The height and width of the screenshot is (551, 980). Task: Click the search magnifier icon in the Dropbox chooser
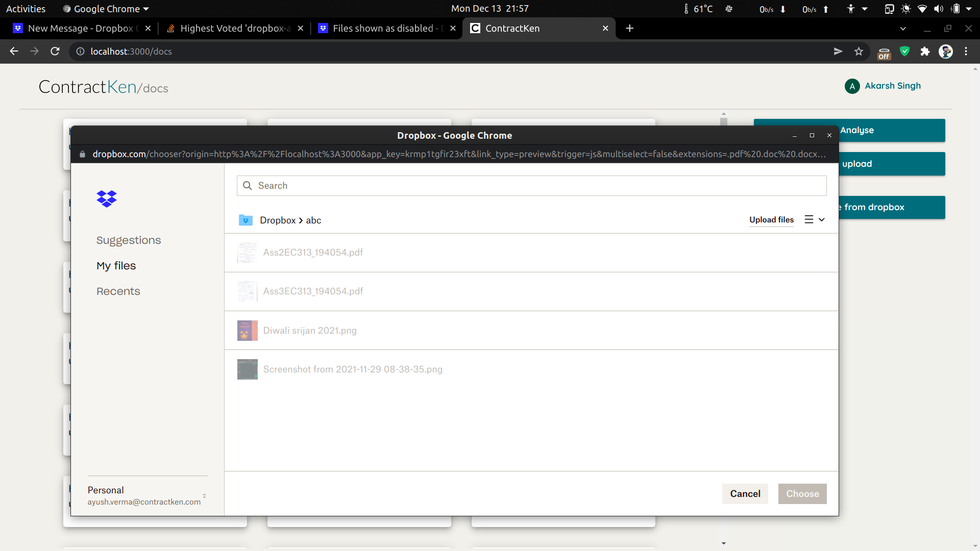[248, 185]
